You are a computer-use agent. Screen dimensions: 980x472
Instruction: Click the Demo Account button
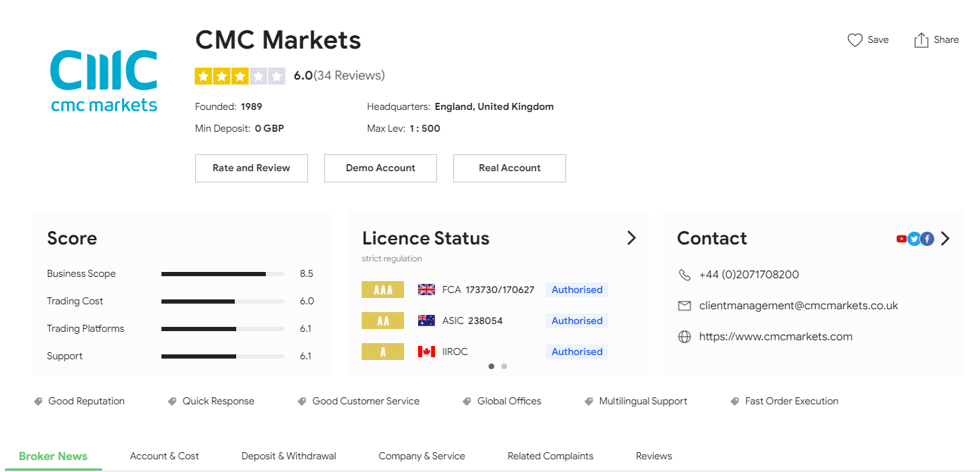coord(380,168)
